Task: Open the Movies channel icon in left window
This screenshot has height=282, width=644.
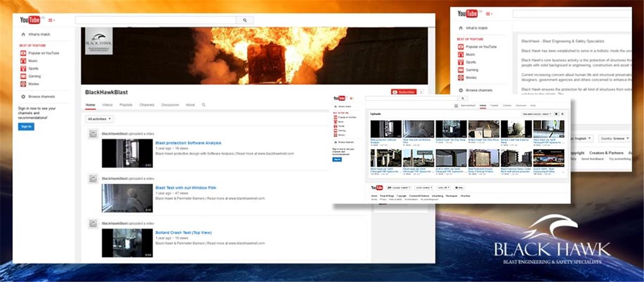Action: click(x=23, y=84)
